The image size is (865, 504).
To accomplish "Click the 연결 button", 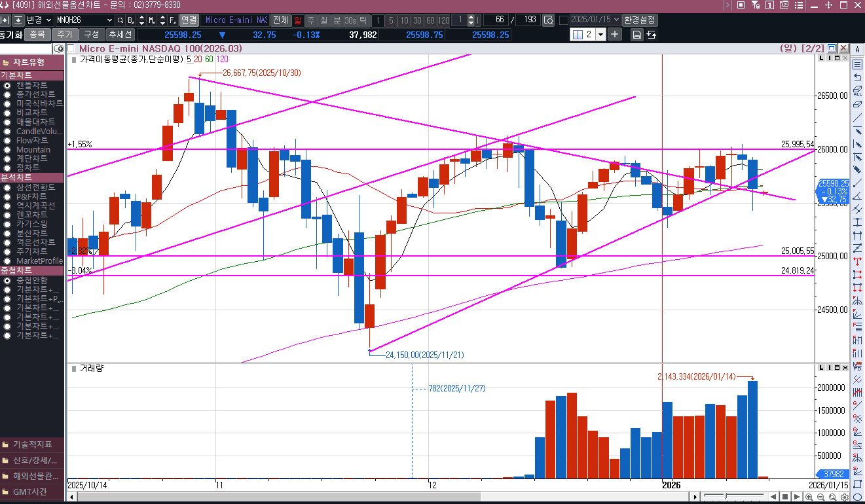I will pos(189,20).
